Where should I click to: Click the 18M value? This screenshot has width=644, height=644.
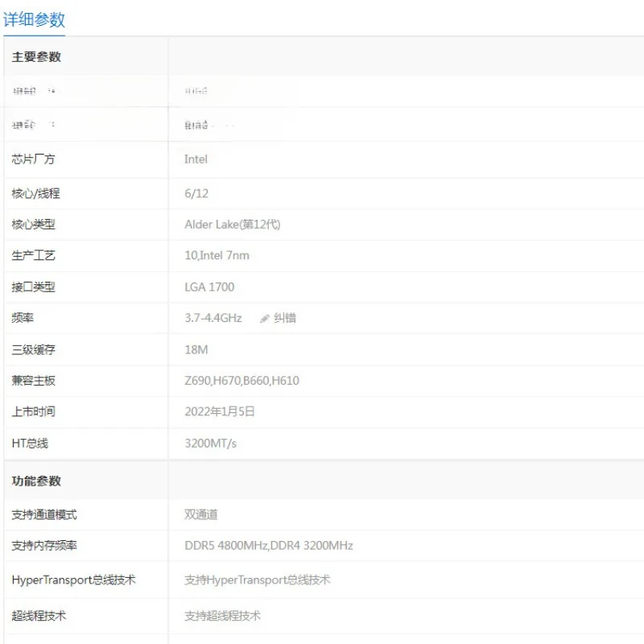point(196,350)
